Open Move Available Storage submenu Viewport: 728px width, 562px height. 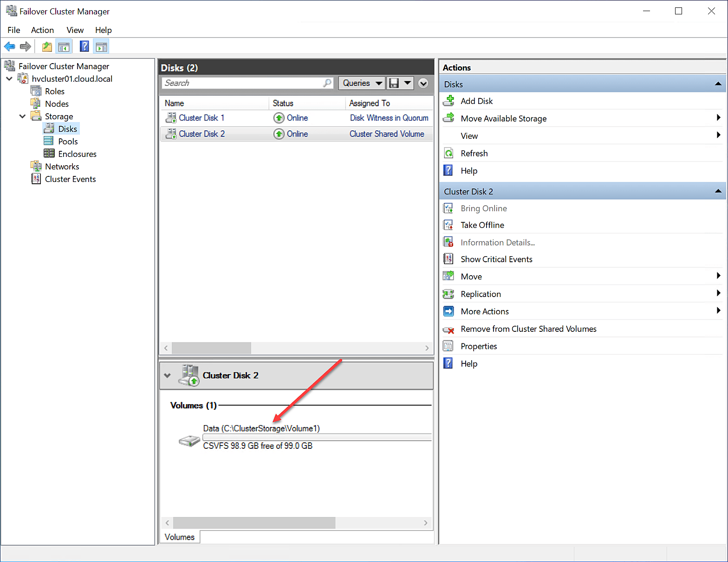tap(583, 118)
